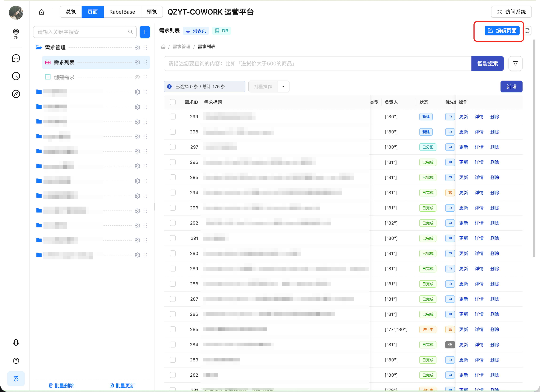Switch to the 预览 tab
The height and width of the screenshot is (392, 540).
coord(152,12)
